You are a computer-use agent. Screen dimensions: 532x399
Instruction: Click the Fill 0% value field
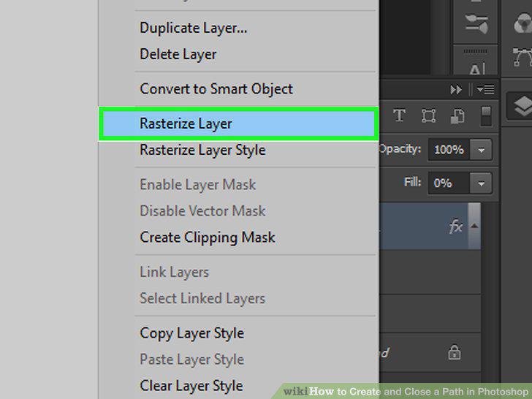point(449,183)
